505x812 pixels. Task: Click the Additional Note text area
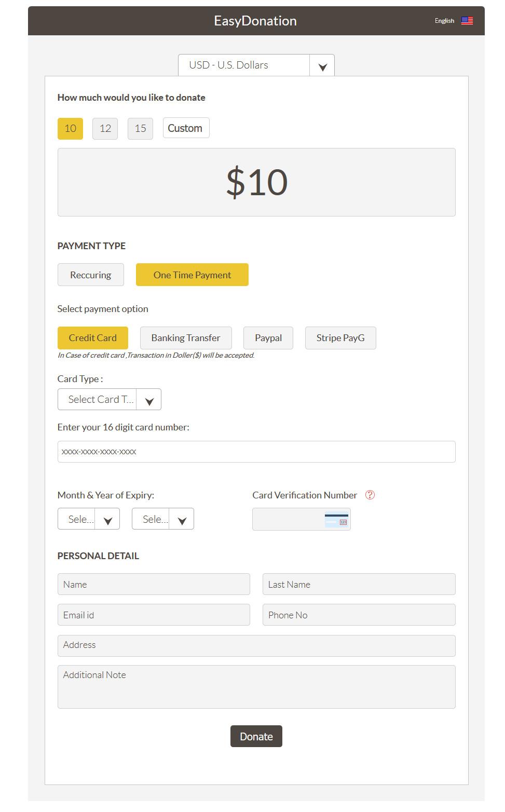click(256, 687)
